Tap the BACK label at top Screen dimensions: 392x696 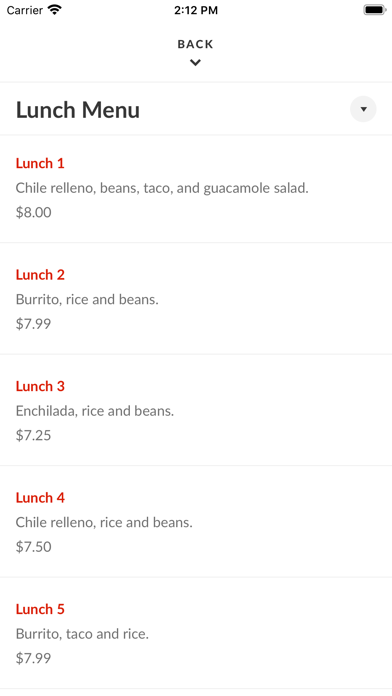[x=195, y=44]
